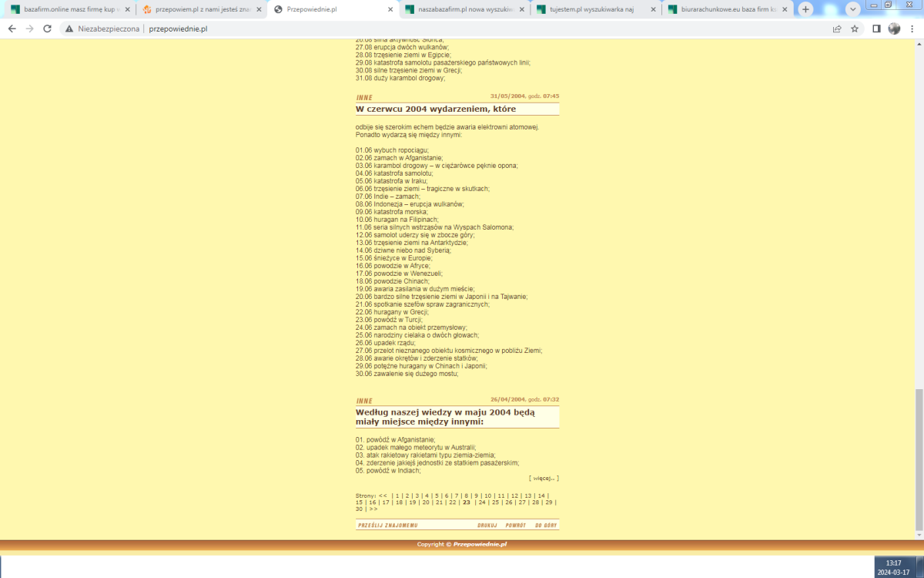Image resolution: width=924 pixels, height=578 pixels.
Task: Go to page 24 in pagination
Action: 482,502
